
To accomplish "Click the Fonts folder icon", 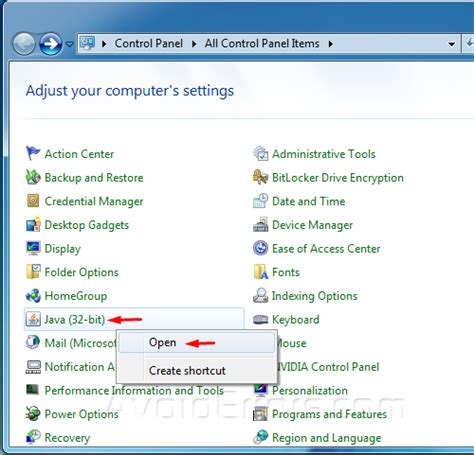I will 260,272.
